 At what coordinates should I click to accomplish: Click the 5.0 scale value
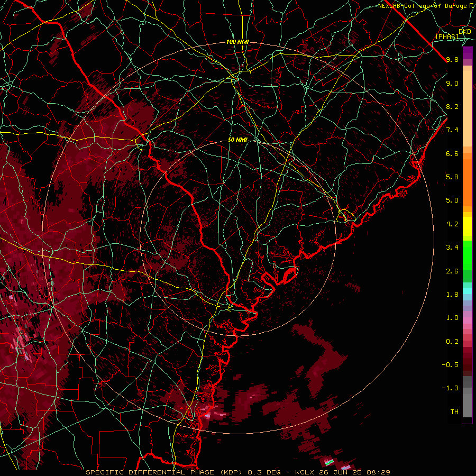coord(452,200)
